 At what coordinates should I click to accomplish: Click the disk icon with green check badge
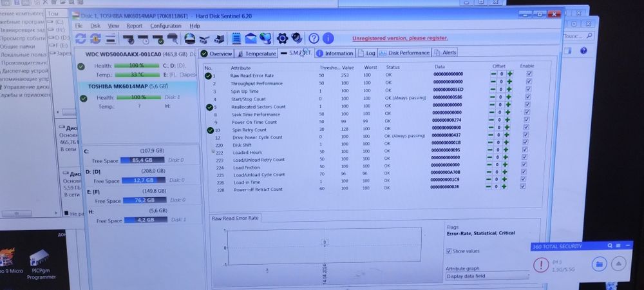pyautogui.click(x=158, y=39)
